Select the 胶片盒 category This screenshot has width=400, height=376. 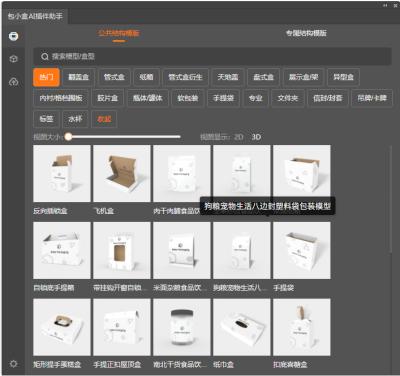tap(108, 98)
